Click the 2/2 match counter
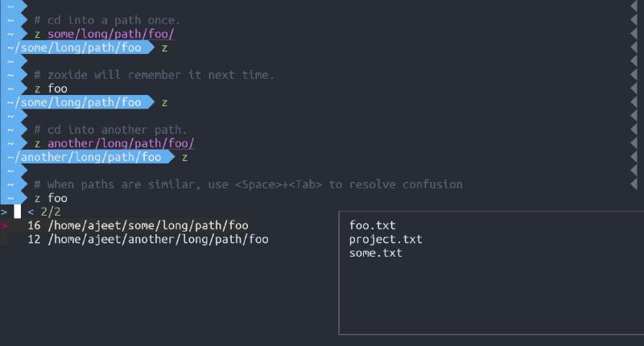The width and height of the screenshot is (644, 346). (x=51, y=212)
